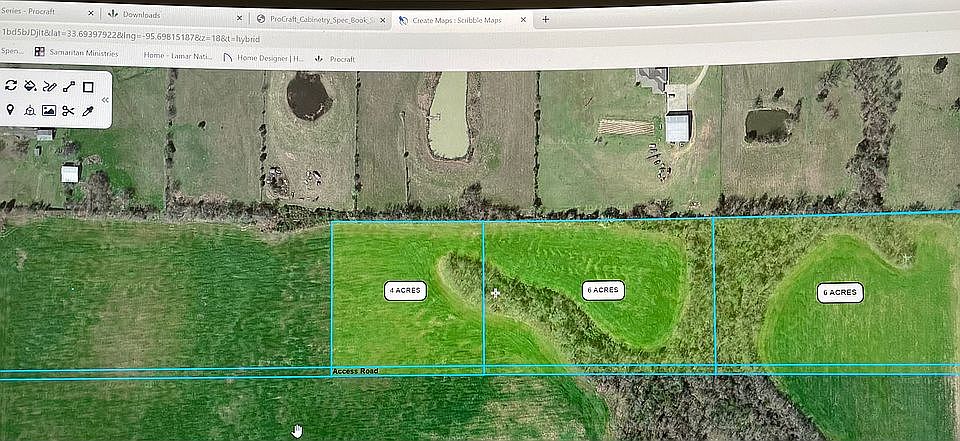
Task: Select the eyedropper color picker tool
Action: point(88,110)
